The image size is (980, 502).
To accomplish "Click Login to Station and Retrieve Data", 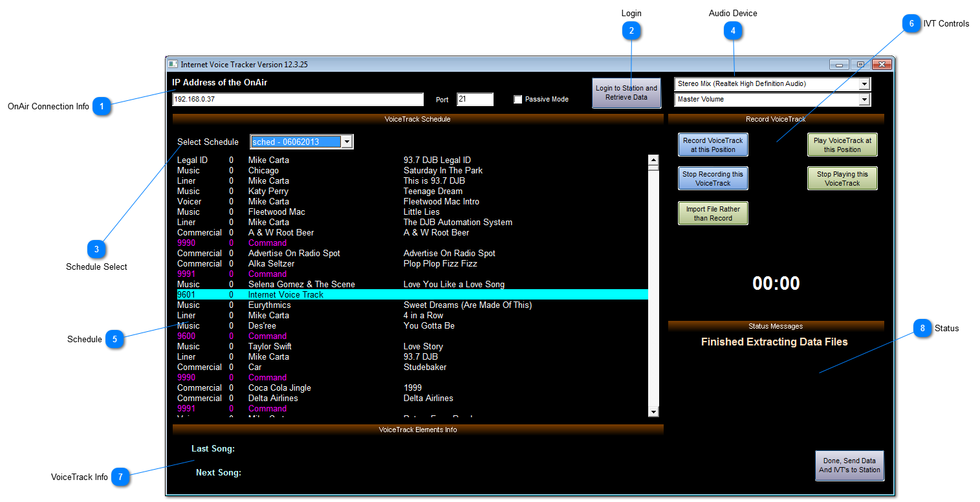I will point(626,93).
